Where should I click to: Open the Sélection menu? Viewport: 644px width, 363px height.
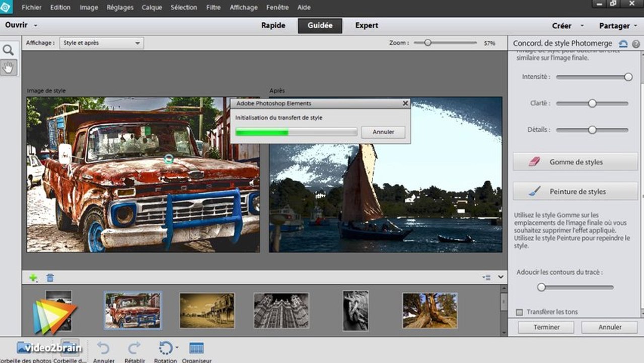(x=184, y=8)
